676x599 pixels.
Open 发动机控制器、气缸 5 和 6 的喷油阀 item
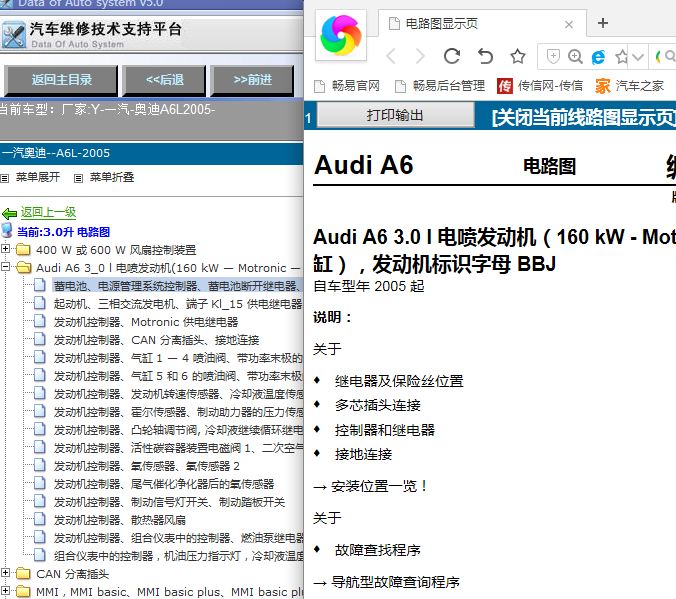coord(178,376)
